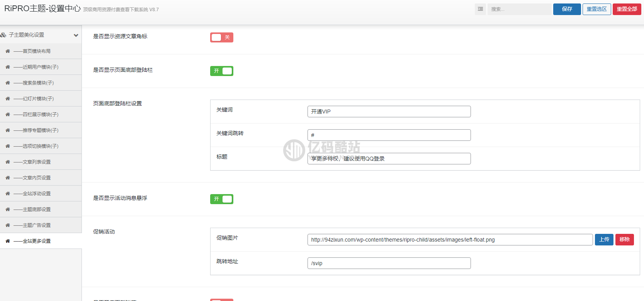The image size is (644, 301).
Task: Open the 搜索条模块(子) menu item
Action: [38, 83]
